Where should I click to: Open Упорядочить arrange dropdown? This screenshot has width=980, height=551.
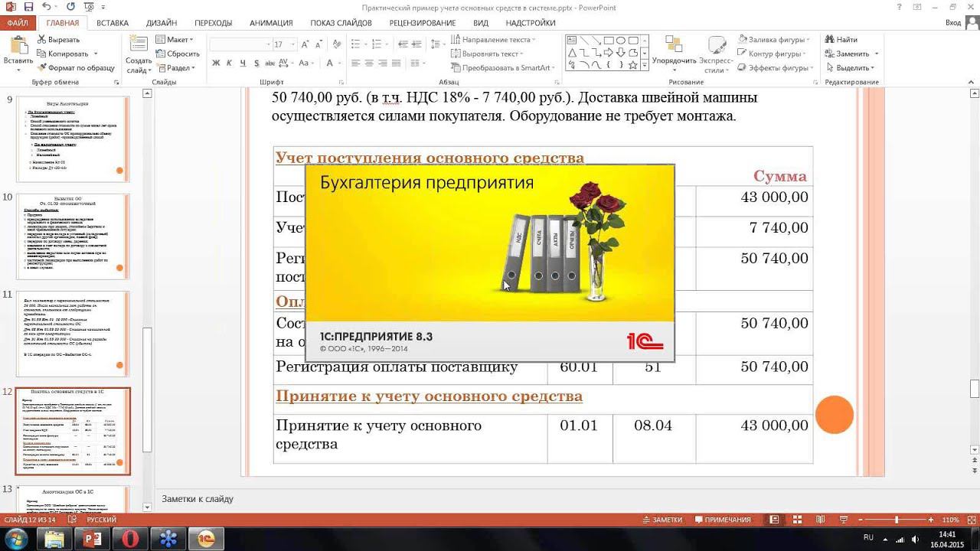pos(674,54)
